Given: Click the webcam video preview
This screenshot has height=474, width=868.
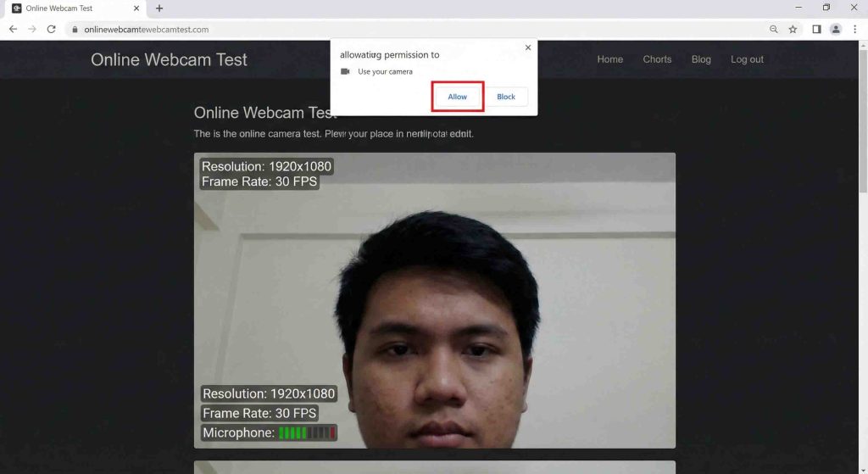Looking at the screenshot, I should (435, 300).
